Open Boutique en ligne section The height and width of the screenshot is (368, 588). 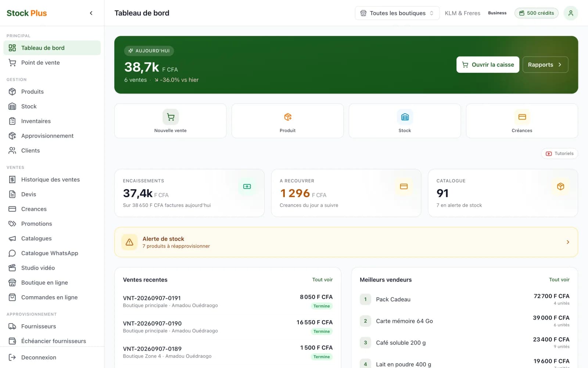click(x=52, y=283)
